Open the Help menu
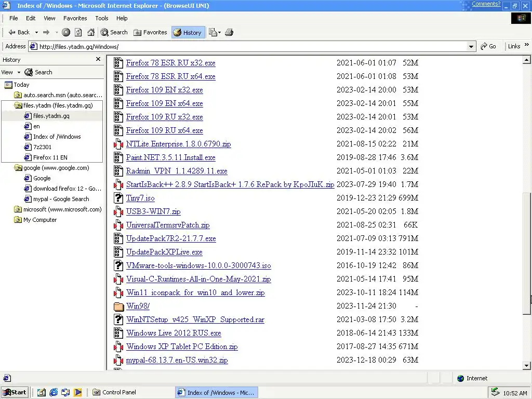The width and height of the screenshot is (532, 399). (122, 18)
